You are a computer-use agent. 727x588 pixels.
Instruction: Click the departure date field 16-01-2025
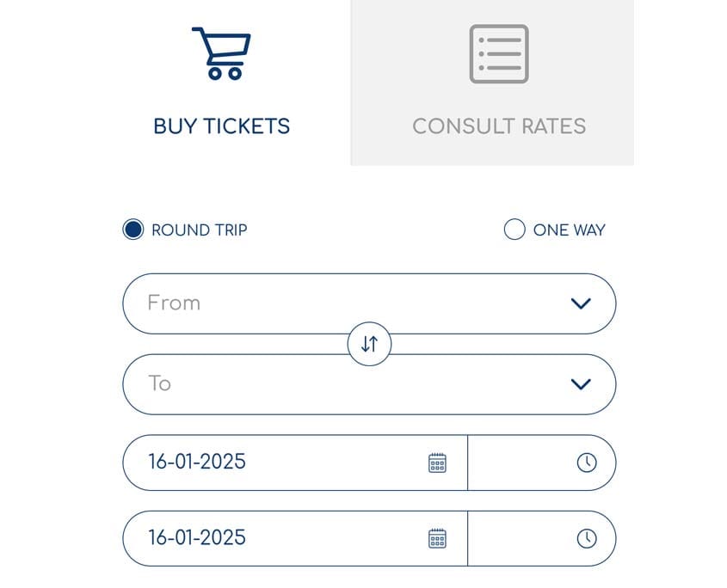pos(295,462)
